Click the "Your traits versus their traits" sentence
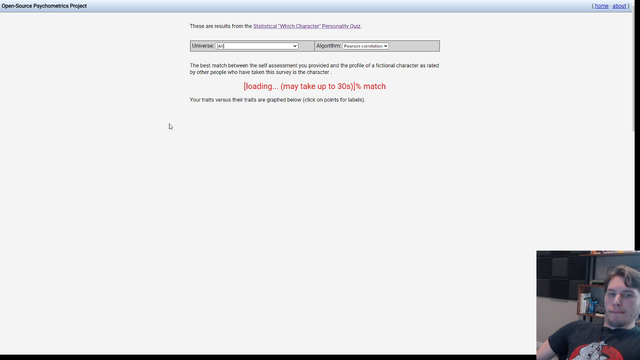 tap(277, 100)
